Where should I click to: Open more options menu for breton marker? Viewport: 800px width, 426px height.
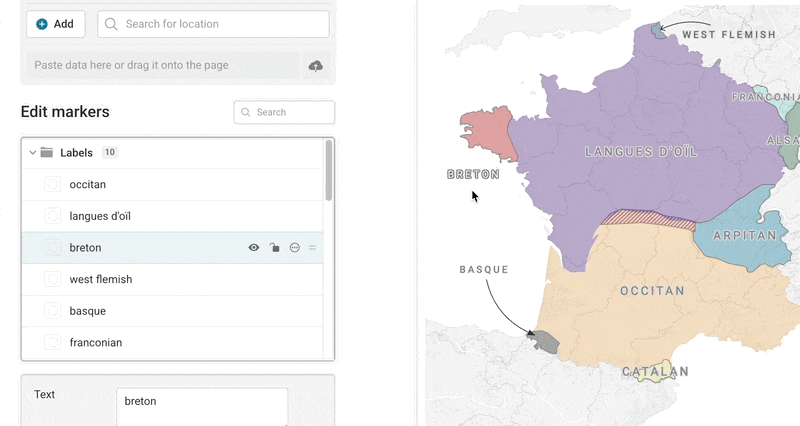click(295, 248)
